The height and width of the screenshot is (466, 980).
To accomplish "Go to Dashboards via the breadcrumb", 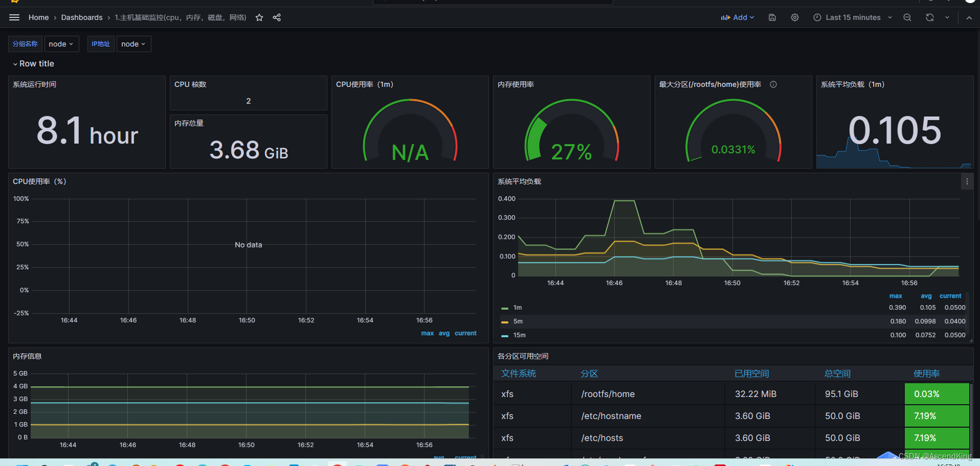I will tap(82, 17).
